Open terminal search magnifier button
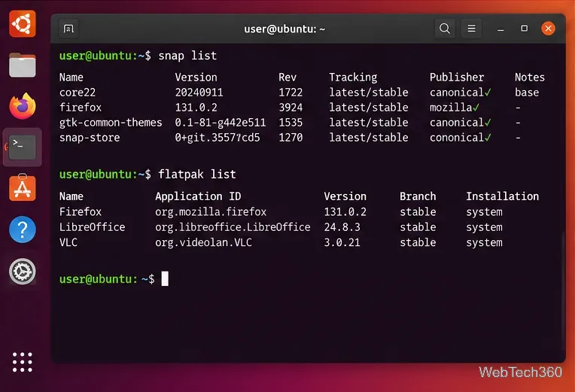This screenshot has width=575, height=392. (x=445, y=29)
